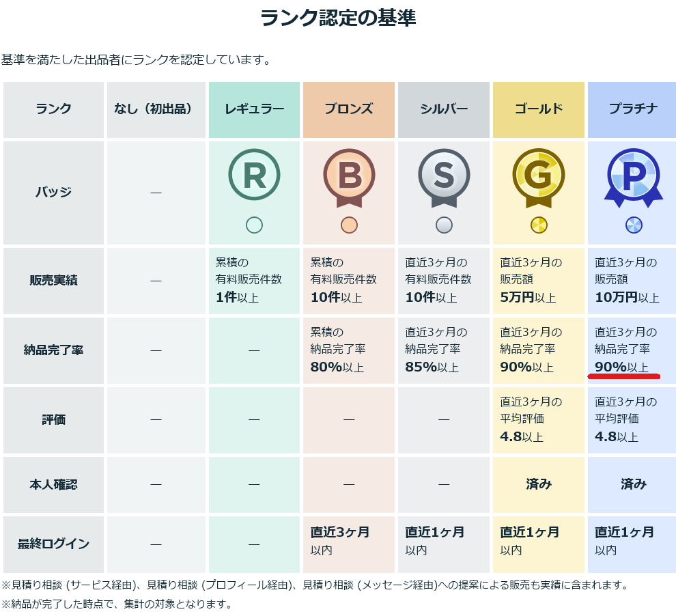The height and width of the screenshot is (616, 676).
Task: Click the シルバー column header
Action: [x=444, y=109]
